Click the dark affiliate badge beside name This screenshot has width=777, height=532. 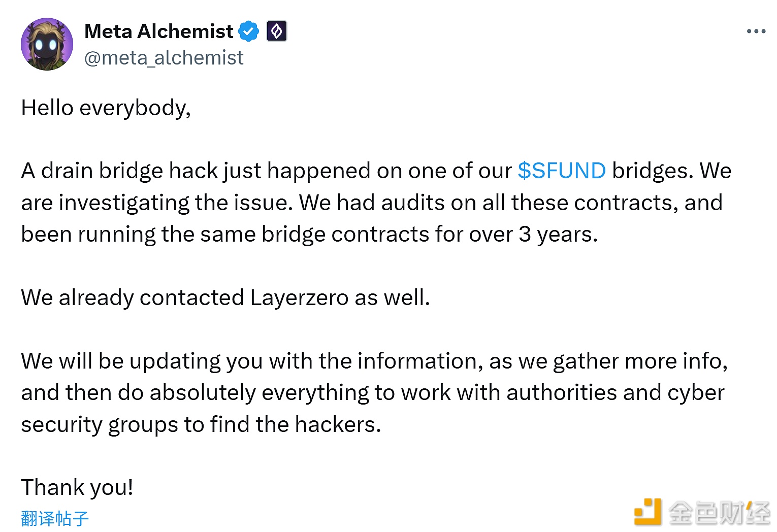point(277,31)
